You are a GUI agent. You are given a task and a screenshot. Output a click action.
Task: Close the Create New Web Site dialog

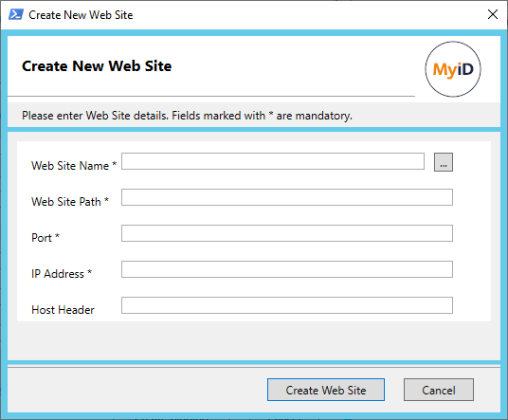click(493, 14)
